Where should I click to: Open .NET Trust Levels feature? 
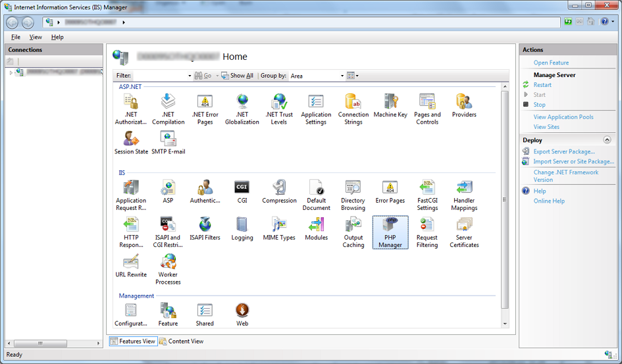tap(279, 109)
